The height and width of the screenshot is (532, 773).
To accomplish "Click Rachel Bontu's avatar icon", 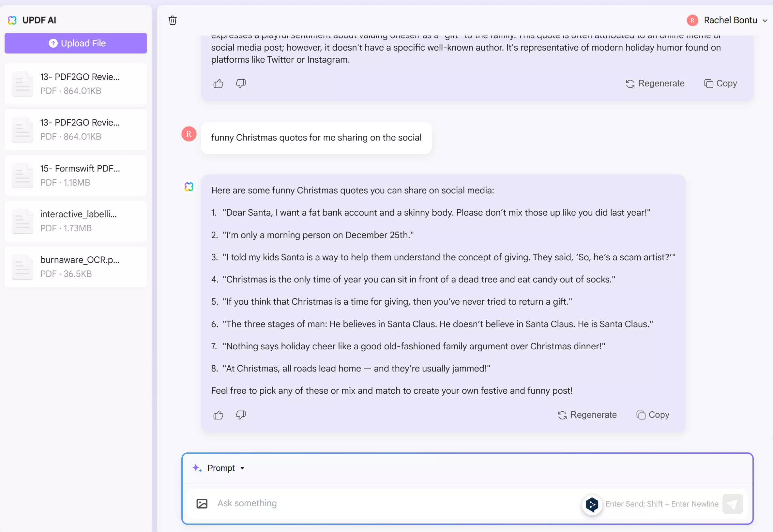I will (x=693, y=20).
